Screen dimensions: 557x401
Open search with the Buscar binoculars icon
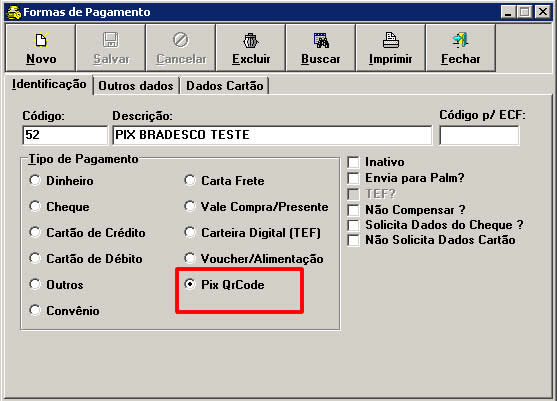(x=321, y=40)
